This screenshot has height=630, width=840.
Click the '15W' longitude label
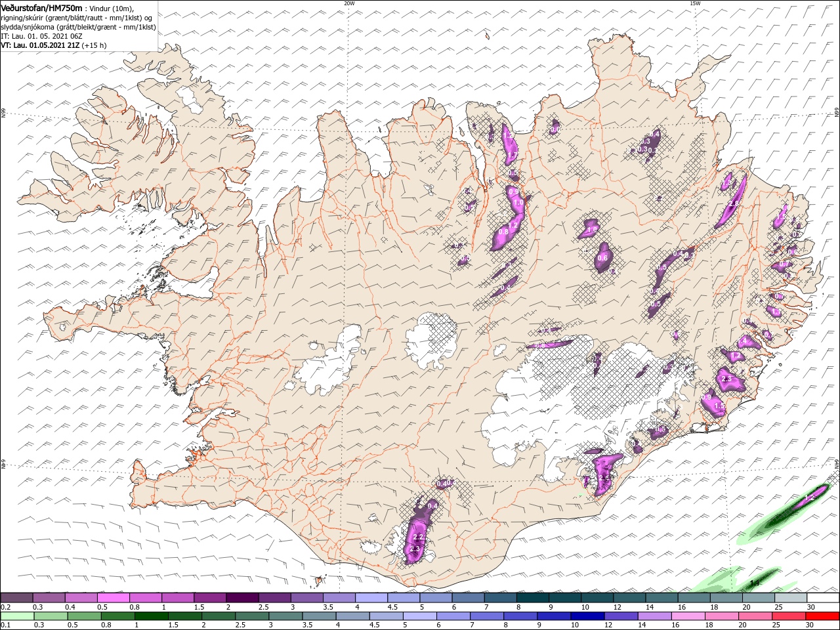point(695,3)
